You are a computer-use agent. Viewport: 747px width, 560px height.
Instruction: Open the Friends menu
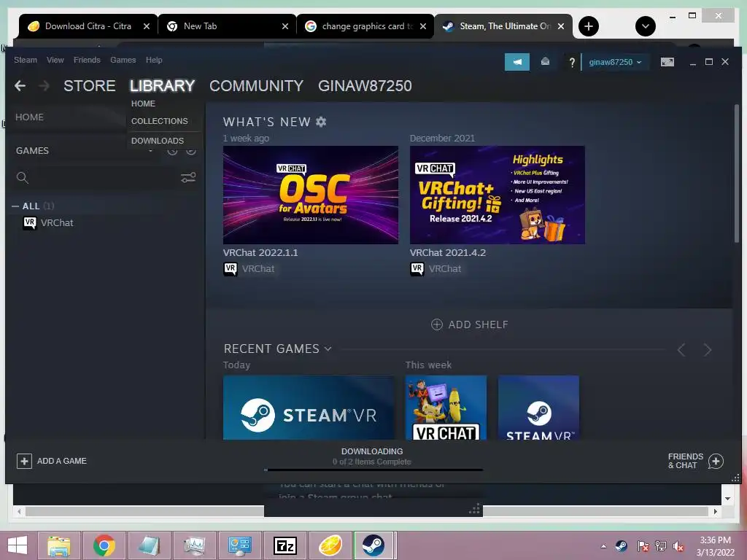click(x=87, y=60)
